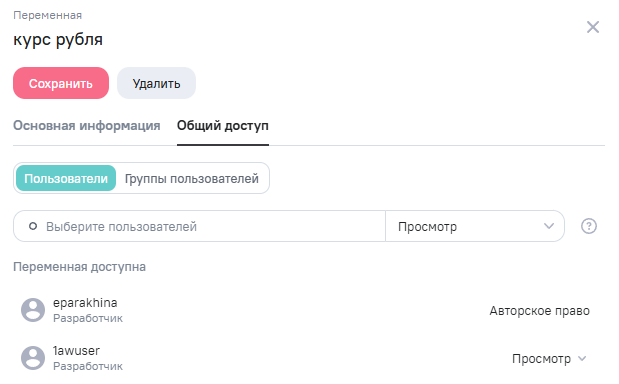Open the Основная информация tab

point(86,126)
